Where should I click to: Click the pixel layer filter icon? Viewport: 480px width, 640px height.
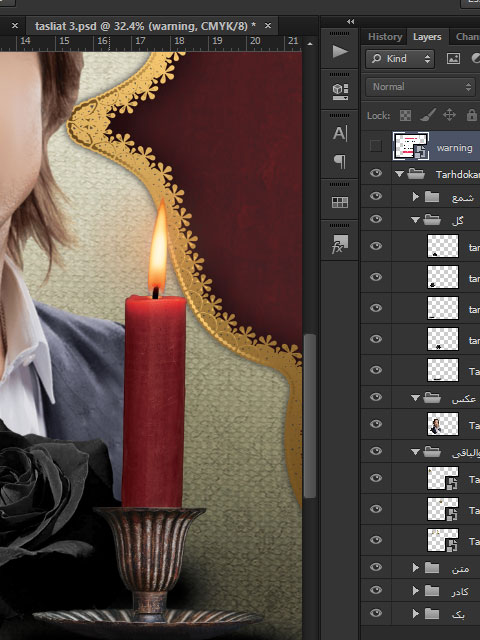pos(453,59)
